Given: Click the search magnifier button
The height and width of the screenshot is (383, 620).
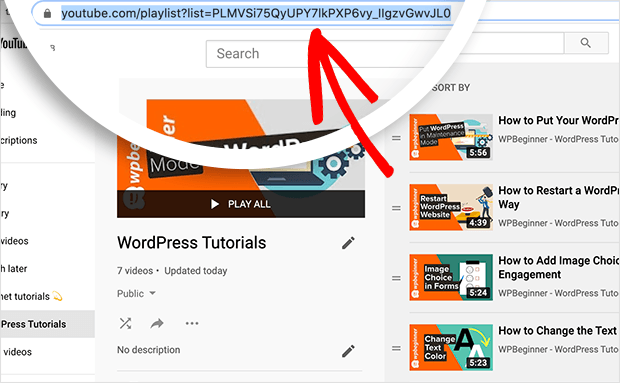Looking at the screenshot, I should 586,43.
